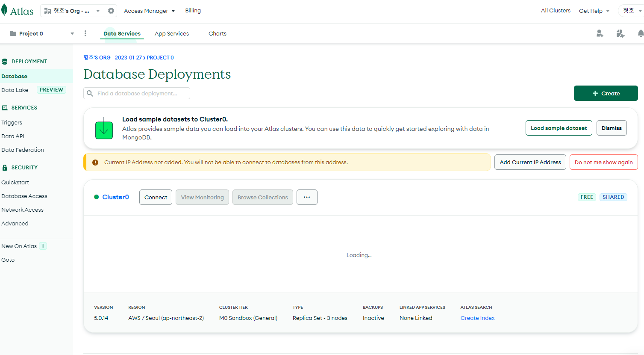
Task: Click the Replica Set - 3 nodes value
Action: click(320, 318)
